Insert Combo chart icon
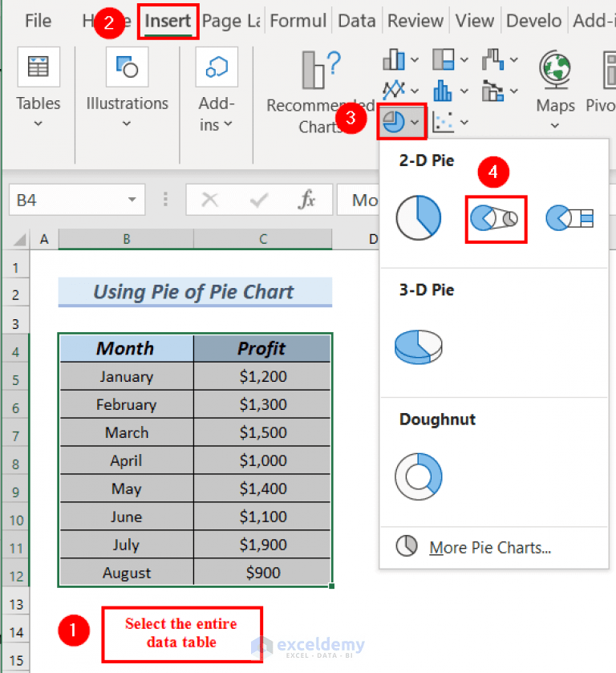The height and width of the screenshot is (673, 616). (492, 91)
